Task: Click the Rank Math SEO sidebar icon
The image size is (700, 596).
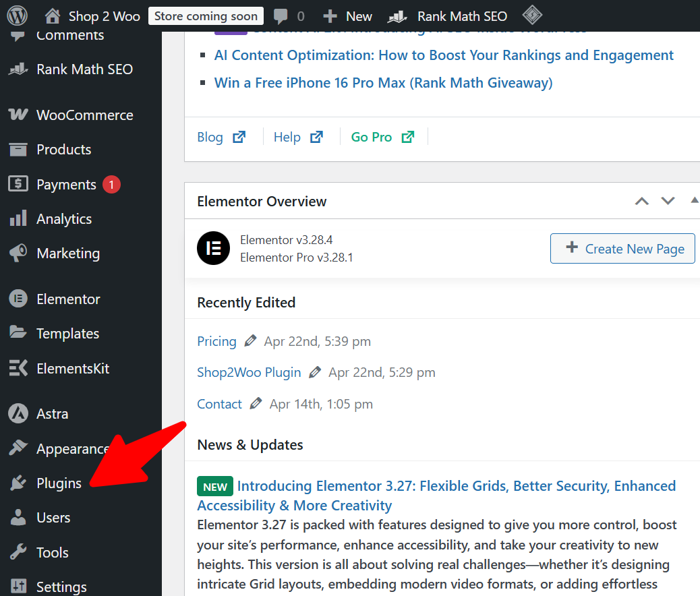Action: point(18,69)
